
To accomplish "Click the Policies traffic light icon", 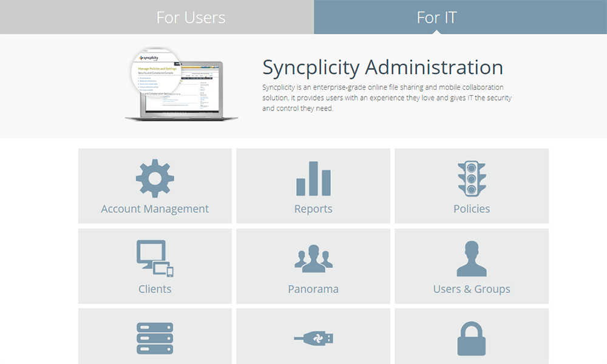I will pos(472,179).
